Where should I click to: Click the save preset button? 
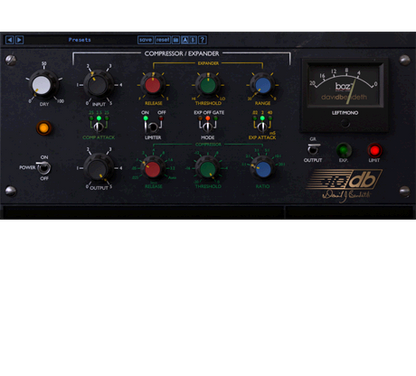(145, 40)
